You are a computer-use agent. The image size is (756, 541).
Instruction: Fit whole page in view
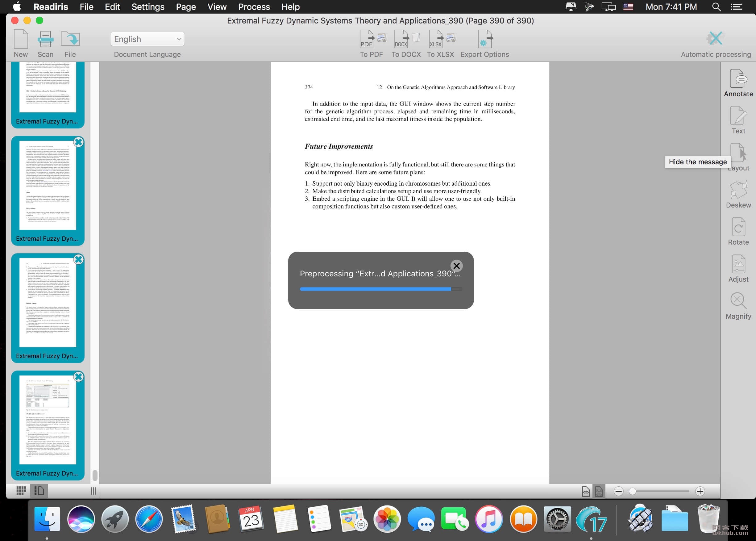point(599,491)
